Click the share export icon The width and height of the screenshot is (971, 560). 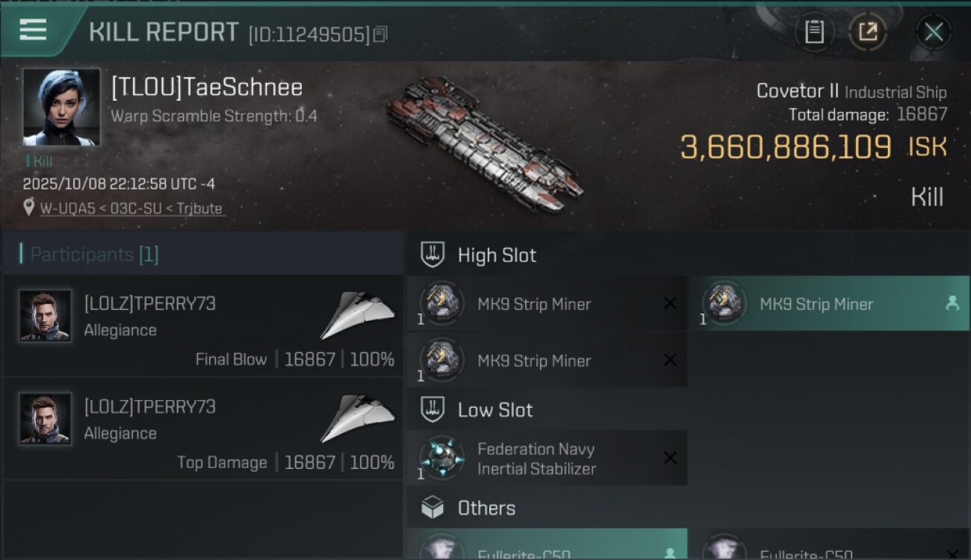pyautogui.click(x=867, y=32)
